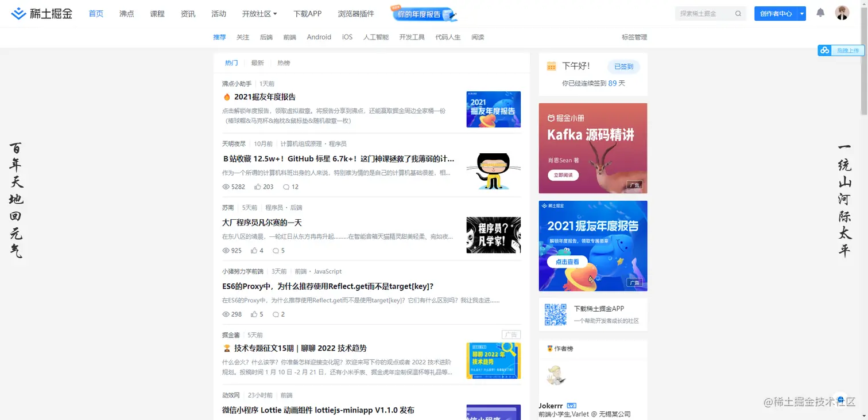868x420 pixels.
Task: Click the fire icon before 2021掘友年度报告 title
Action: pos(227,97)
